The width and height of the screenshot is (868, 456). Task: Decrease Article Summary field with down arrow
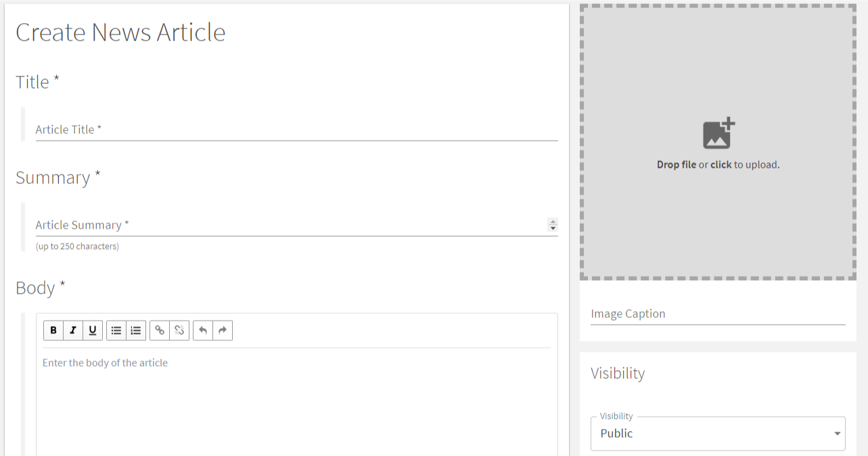[x=553, y=229]
